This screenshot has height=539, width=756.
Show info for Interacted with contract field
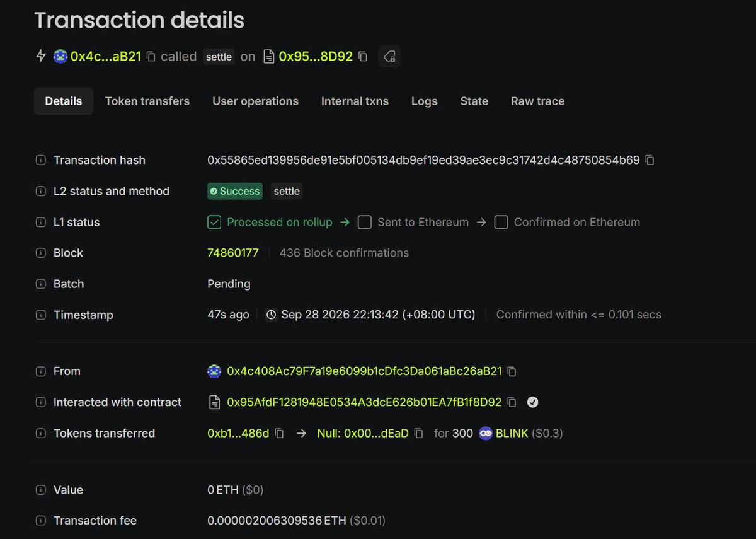[41, 402]
